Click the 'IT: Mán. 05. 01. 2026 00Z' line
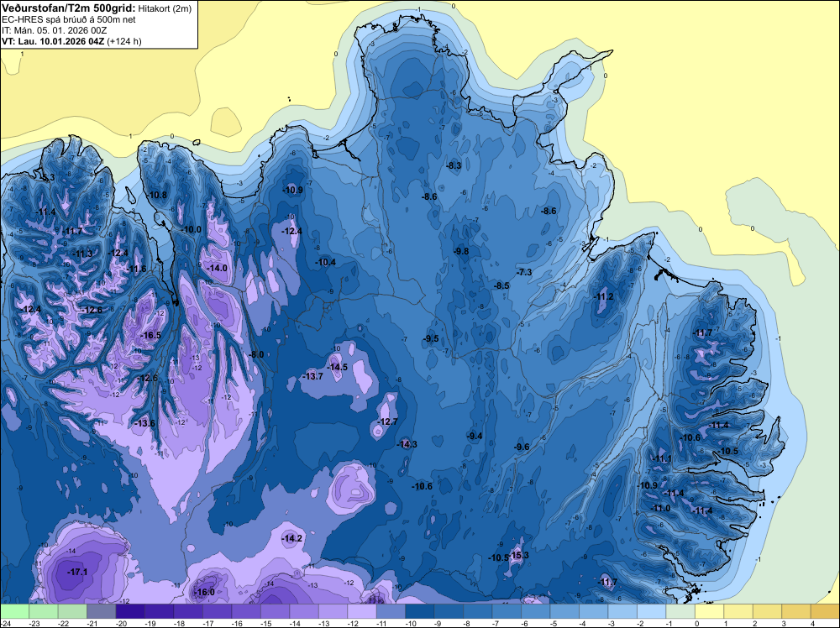 pos(54,30)
